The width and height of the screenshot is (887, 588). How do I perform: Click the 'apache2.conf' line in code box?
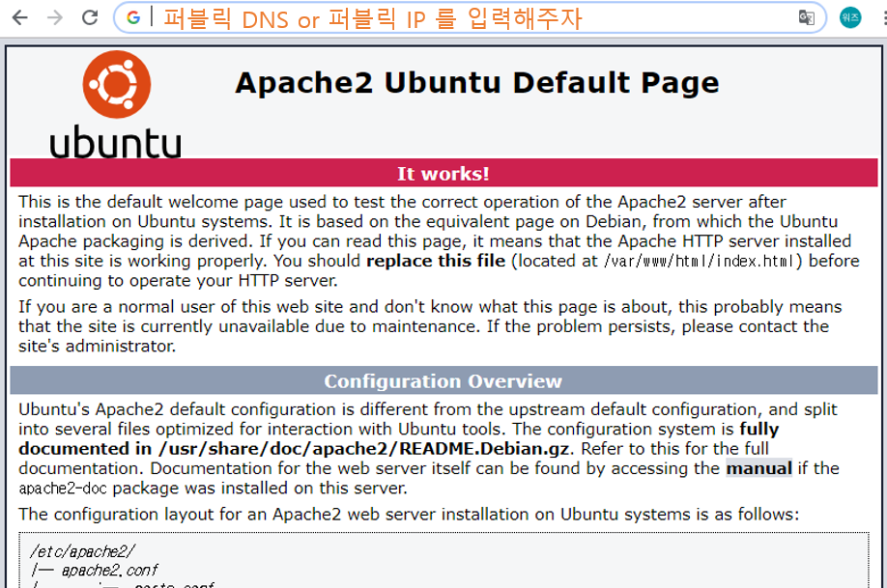(x=110, y=570)
